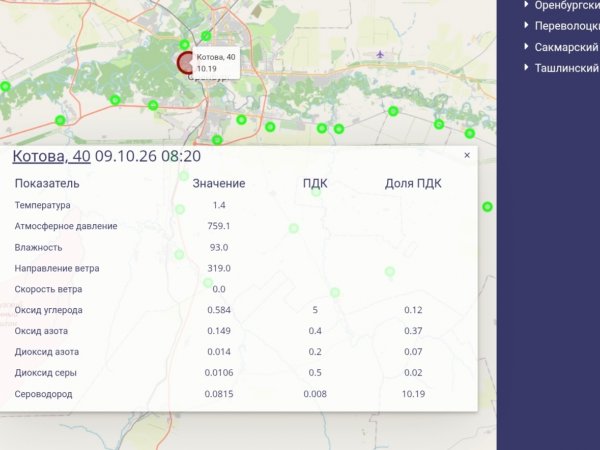This screenshot has width=600, height=450.
Task: Click the Скорость ветра row label
Action: (48, 289)
